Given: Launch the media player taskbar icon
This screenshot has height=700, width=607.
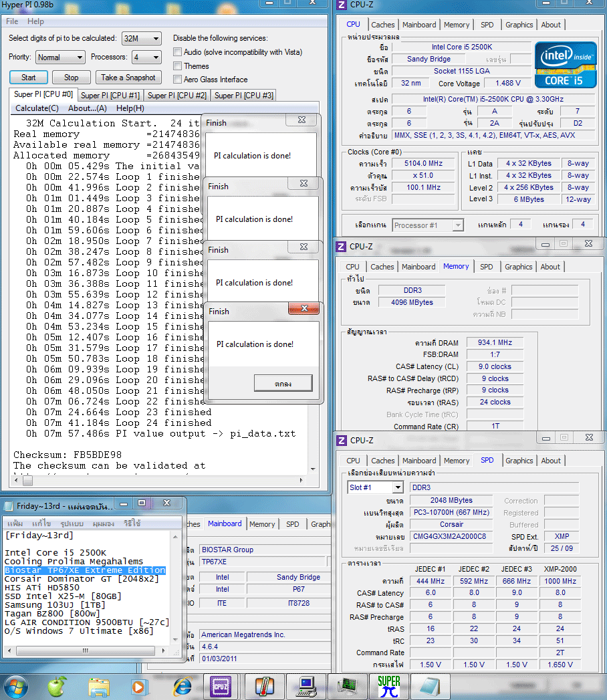Looking at the screenshot, I should point(140,687).
